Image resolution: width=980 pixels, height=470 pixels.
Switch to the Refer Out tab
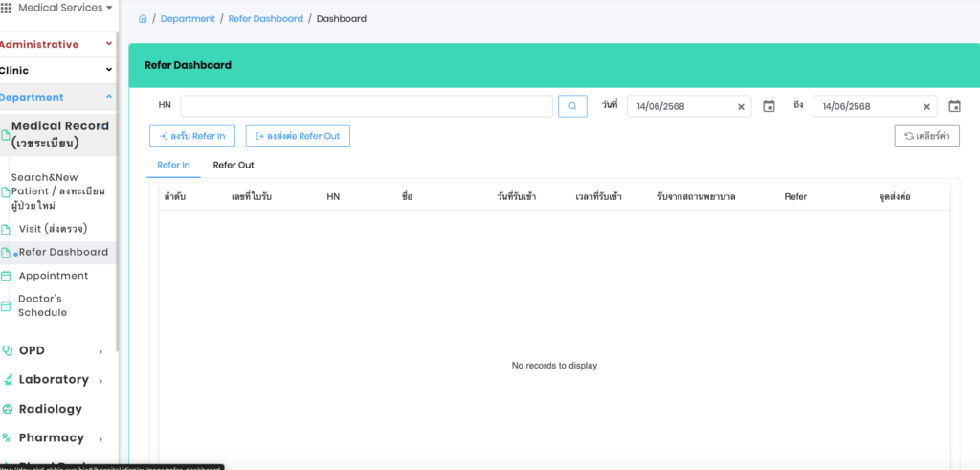coord(233,166)
